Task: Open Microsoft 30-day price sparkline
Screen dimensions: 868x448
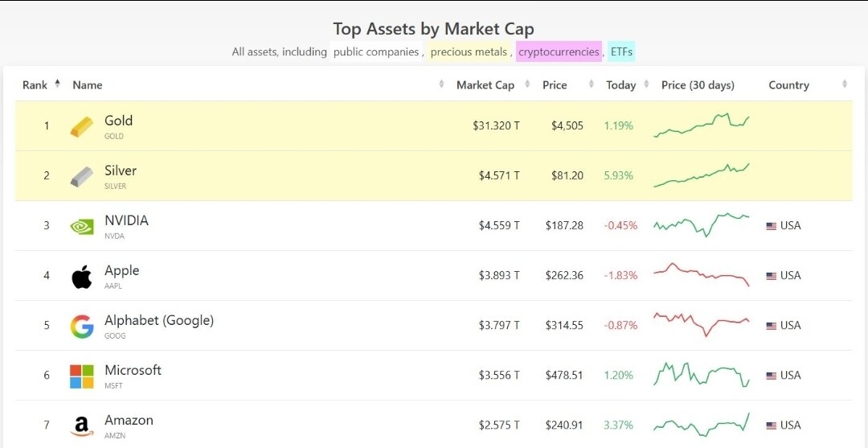Action: (702, 375)
